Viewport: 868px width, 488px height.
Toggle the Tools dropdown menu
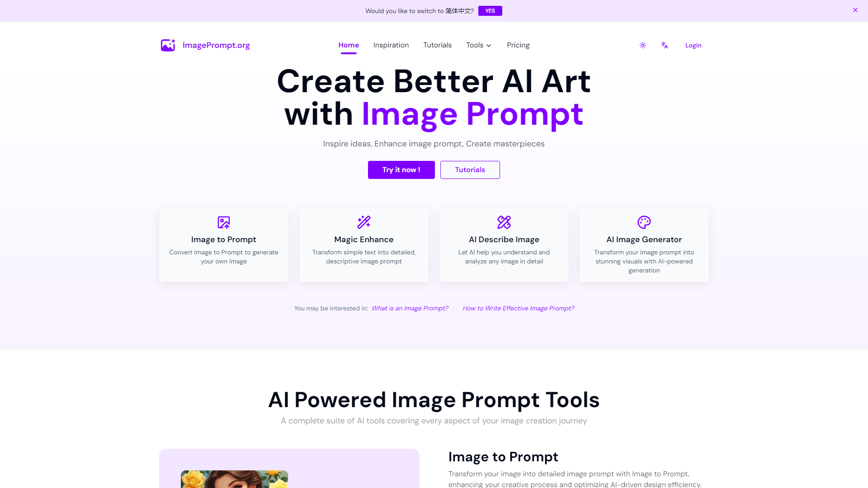point(479,45)
